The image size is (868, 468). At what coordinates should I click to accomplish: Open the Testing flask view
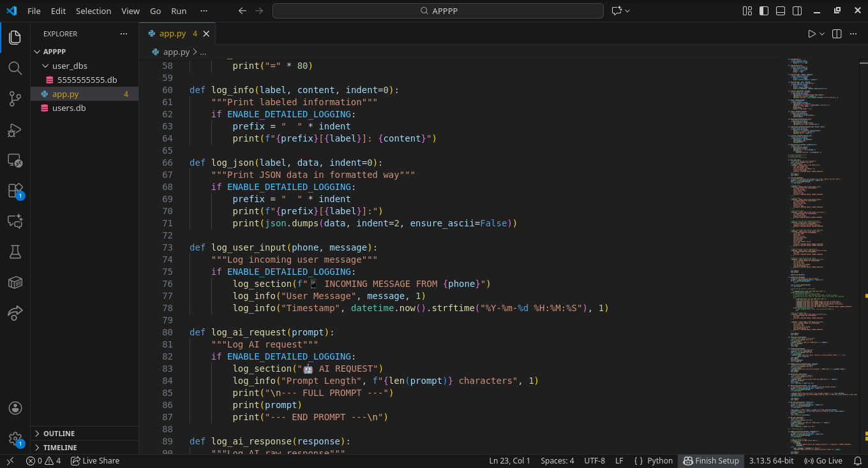pyautogui.click(x=15, y=252)
